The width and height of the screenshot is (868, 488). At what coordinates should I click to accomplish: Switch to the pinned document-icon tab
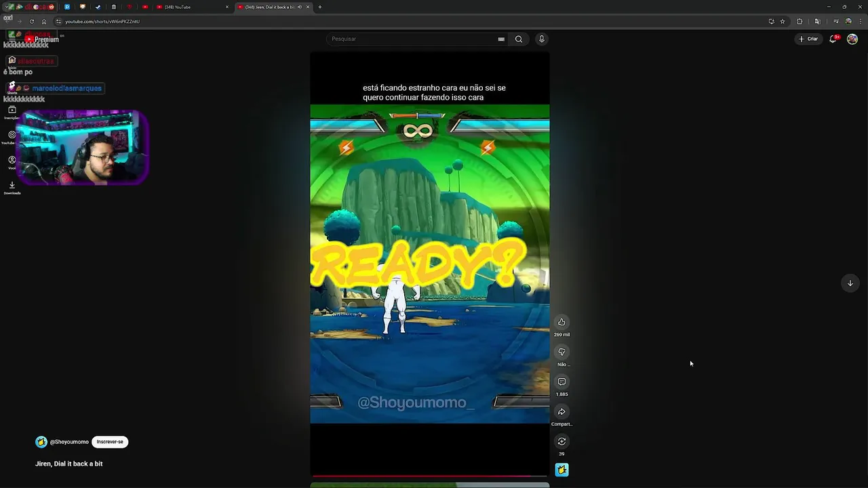[114, 7]
